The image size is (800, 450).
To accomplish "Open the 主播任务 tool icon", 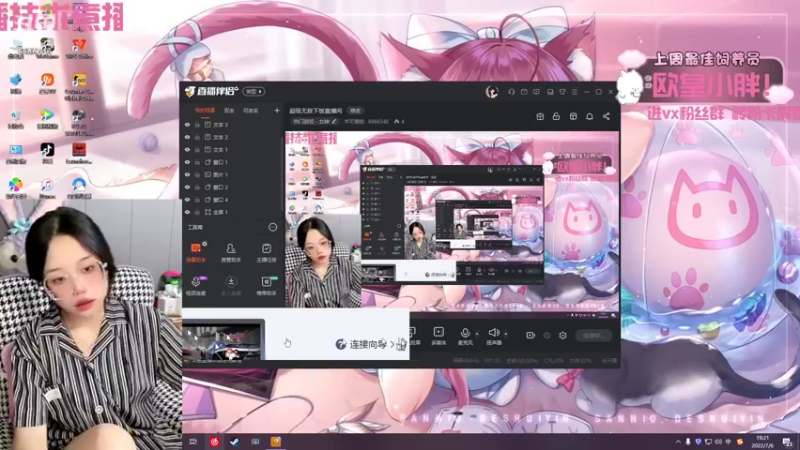I will 266,252.
